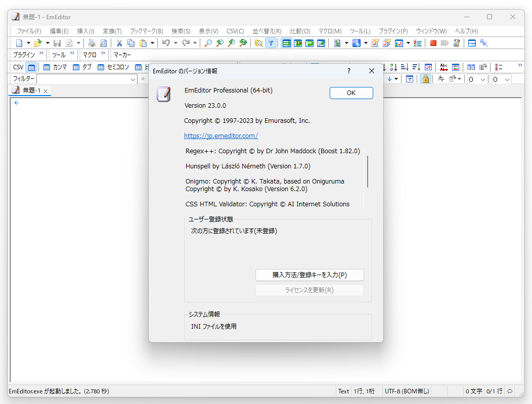Select the Find magnifier icon in toolbar
This screenshot has width=532, height=404.
click(207, 43)
